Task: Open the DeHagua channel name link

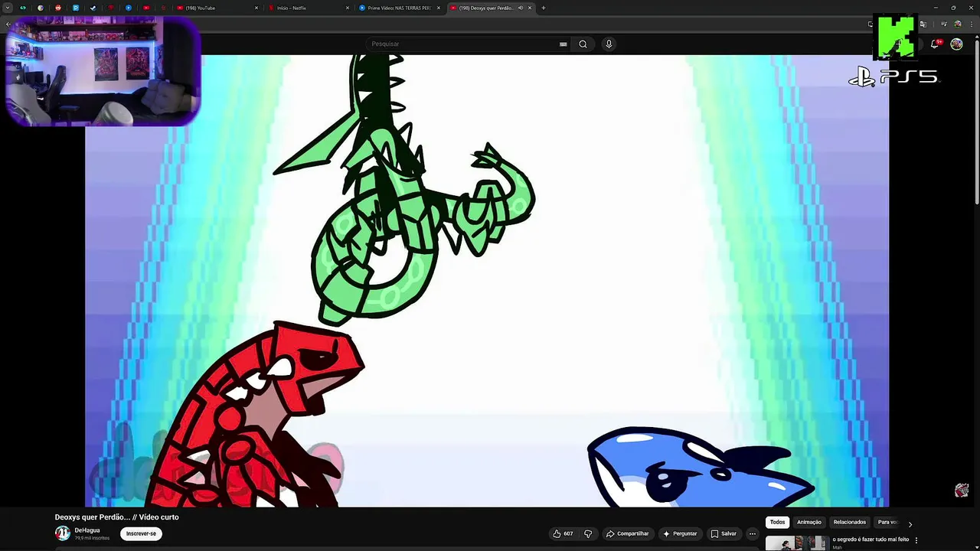Action: [87, 530]
